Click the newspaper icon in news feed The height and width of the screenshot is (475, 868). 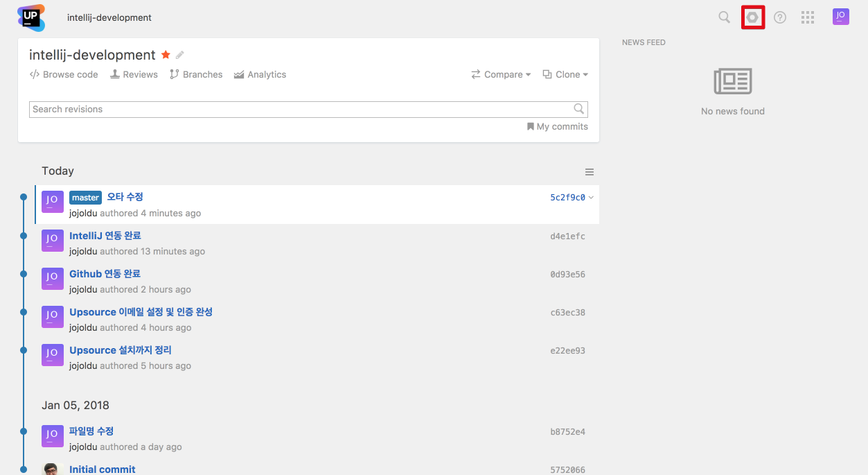[x=733, y=81]
